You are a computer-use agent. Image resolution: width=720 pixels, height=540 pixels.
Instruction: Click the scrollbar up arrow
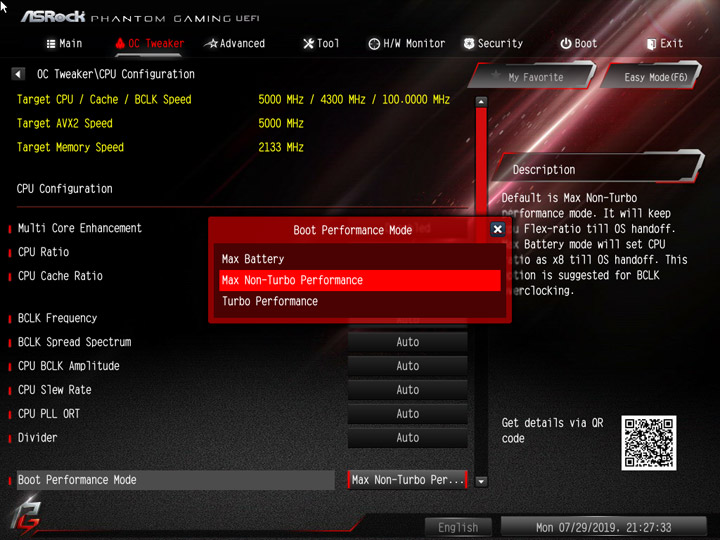[x=481, y=101]
